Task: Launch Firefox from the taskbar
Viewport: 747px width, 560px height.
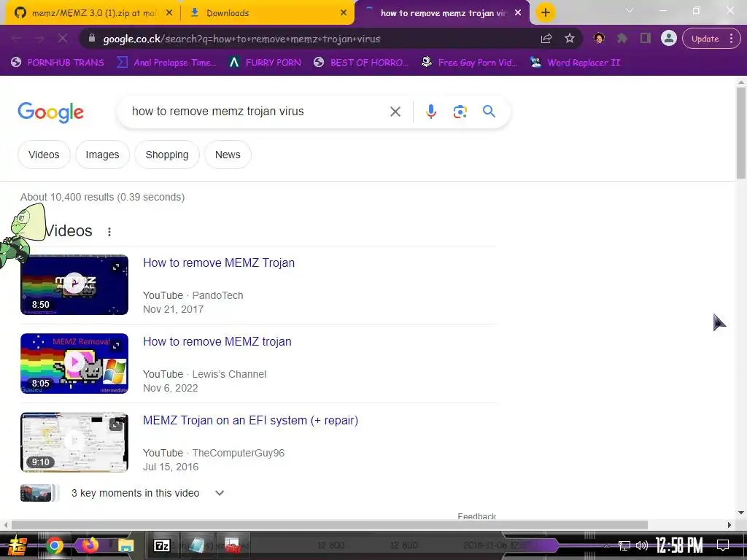Action: coord(90,545)
